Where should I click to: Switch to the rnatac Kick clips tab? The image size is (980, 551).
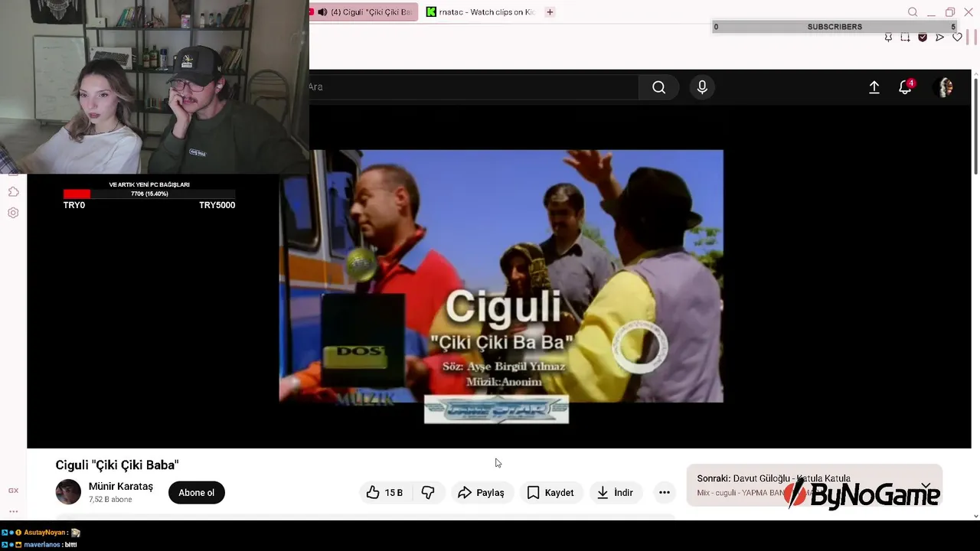click(480, 12)
